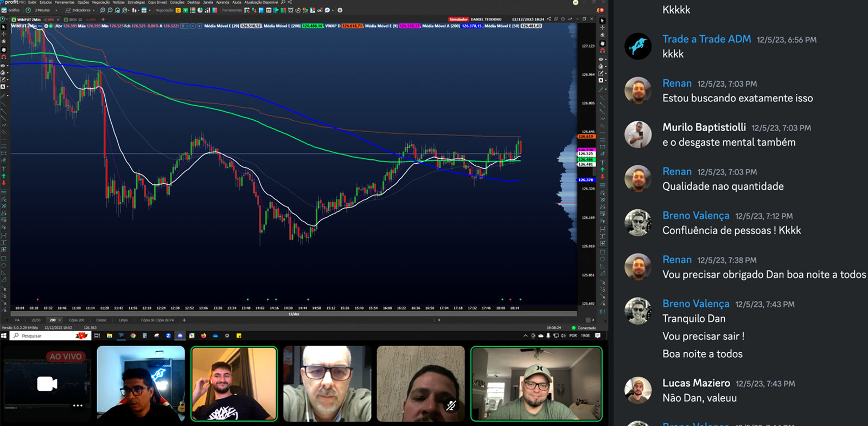Click the bar chart icon in Negociação toolbar
868x426 pixels.
coord(207,10)
